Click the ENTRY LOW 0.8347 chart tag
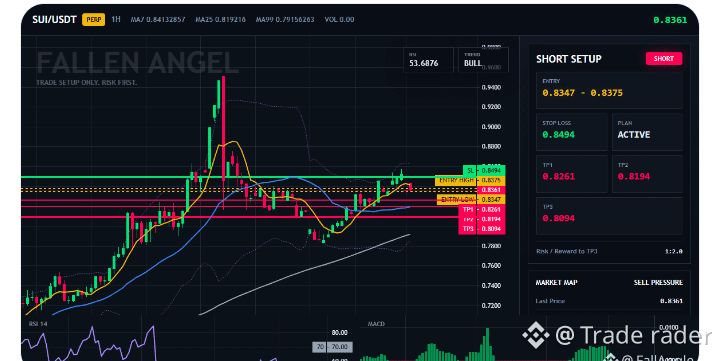 pos(471,199)
